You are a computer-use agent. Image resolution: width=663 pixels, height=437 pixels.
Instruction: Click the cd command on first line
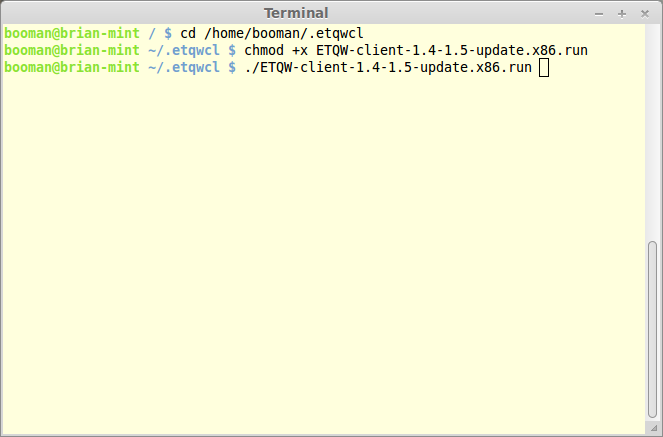(x=188, y=33)
